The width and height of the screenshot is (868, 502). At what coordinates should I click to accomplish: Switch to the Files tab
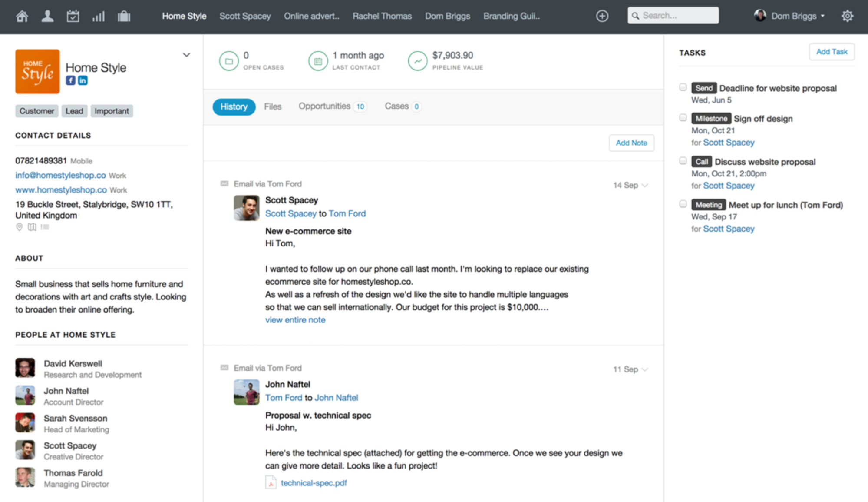pos(272,106)
